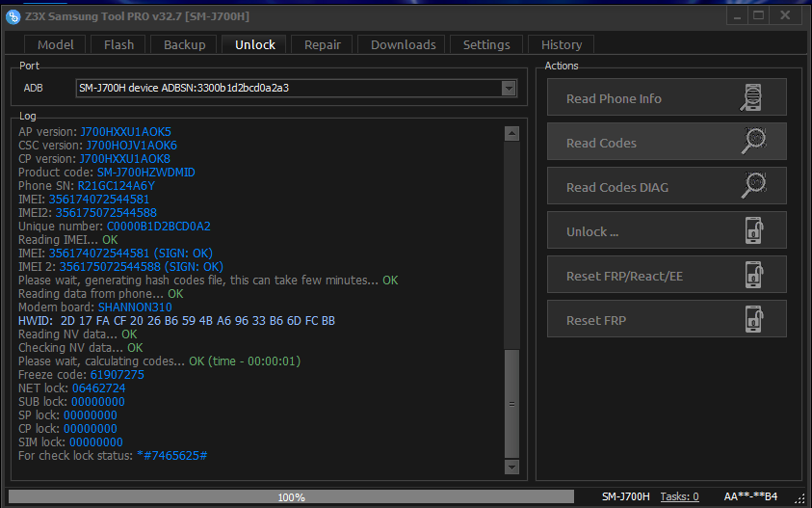
Task: Go to the Repair tab
Action: [322, 44]
